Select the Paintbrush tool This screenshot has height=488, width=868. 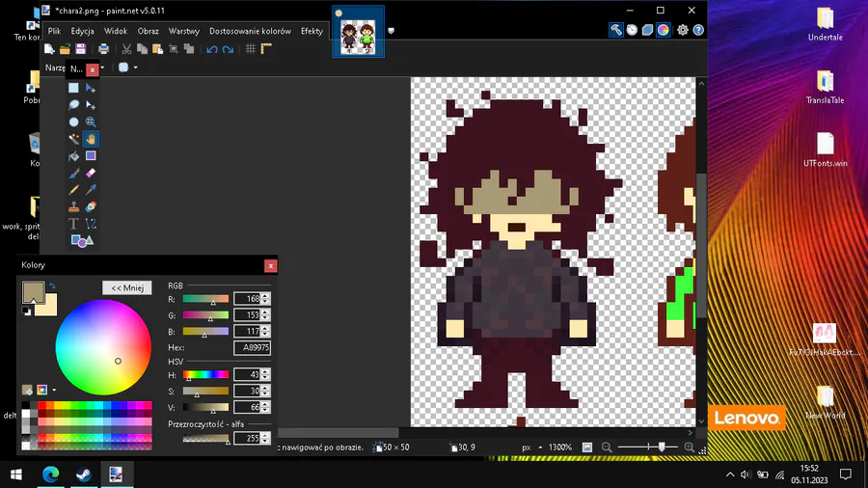[x=73, y=174]
